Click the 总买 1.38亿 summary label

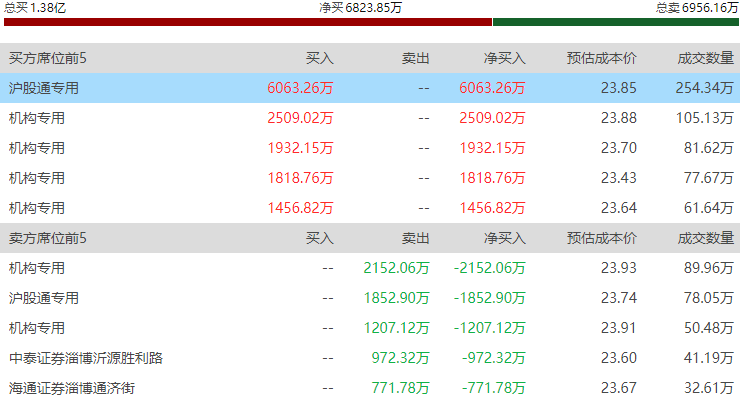pyautogui.click(x=35, y=8)
